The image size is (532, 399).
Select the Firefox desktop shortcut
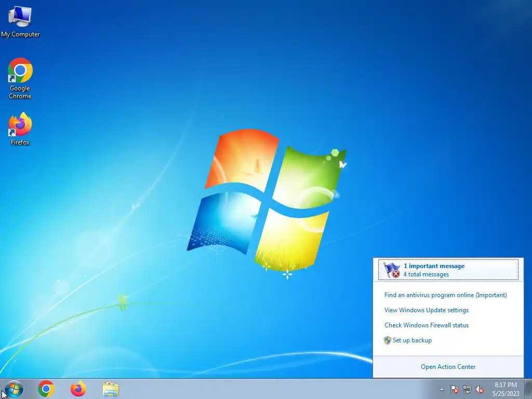[x=20, y=129]
